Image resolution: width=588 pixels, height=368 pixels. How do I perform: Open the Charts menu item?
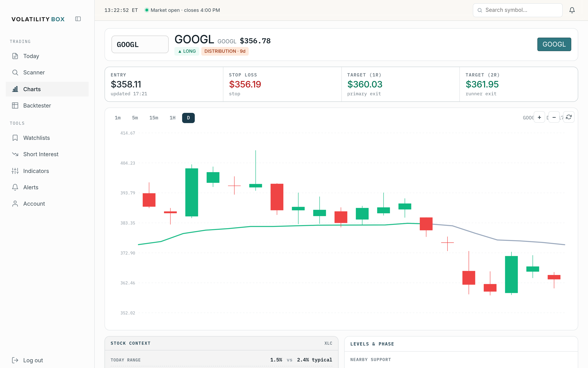coord(47,89)
